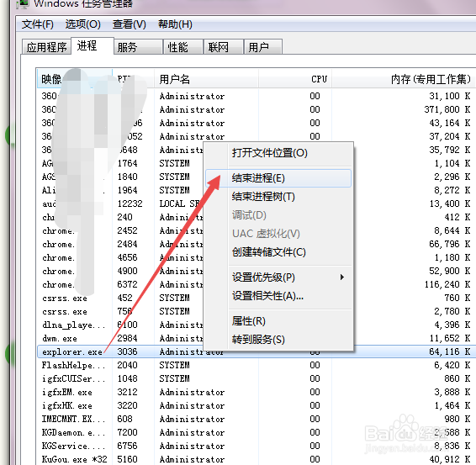This screenshot has width=476, height=465.
Task: Select the IMECMNT.EX... process row
Action: 257,419
